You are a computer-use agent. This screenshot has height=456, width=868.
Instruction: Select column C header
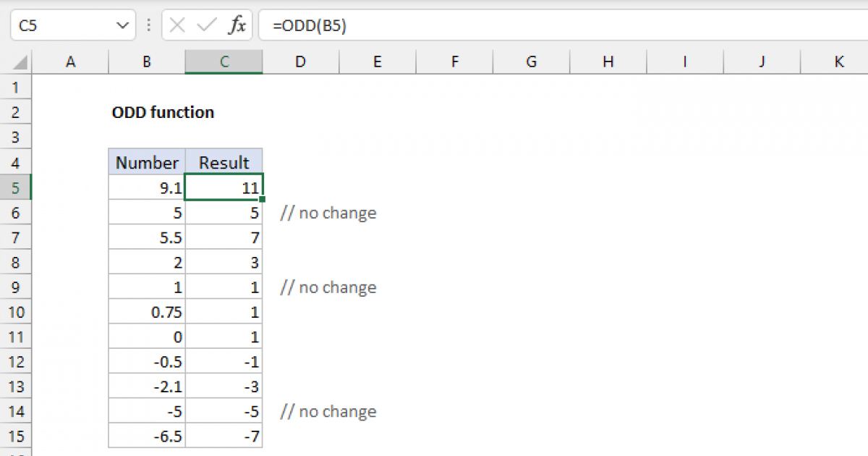[x=224, y=62]
